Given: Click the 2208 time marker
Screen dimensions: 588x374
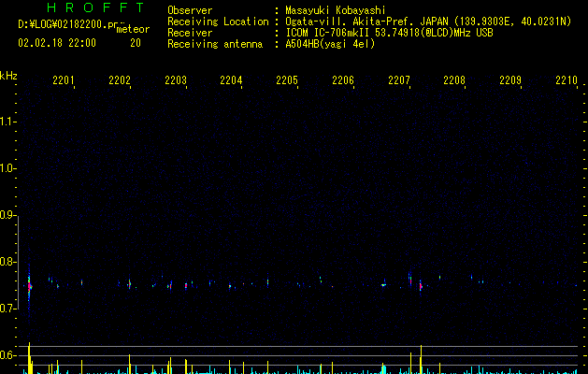Looking at the screenshot, I should tap(454, 79).
